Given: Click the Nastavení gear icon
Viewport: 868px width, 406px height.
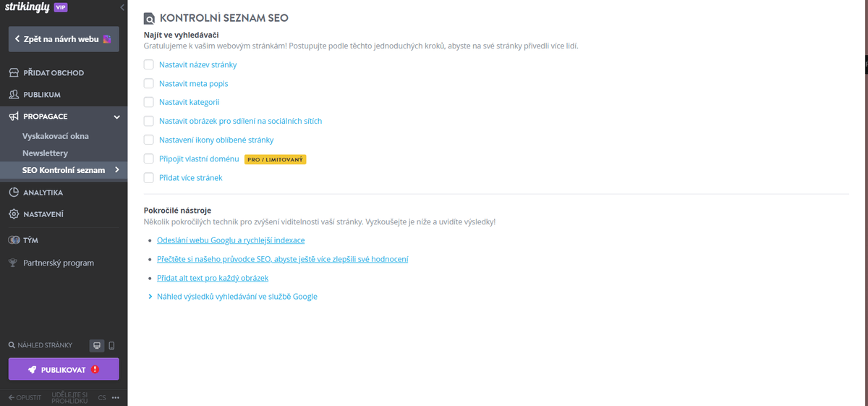Looking at the screenshot, I should point(13,214).
